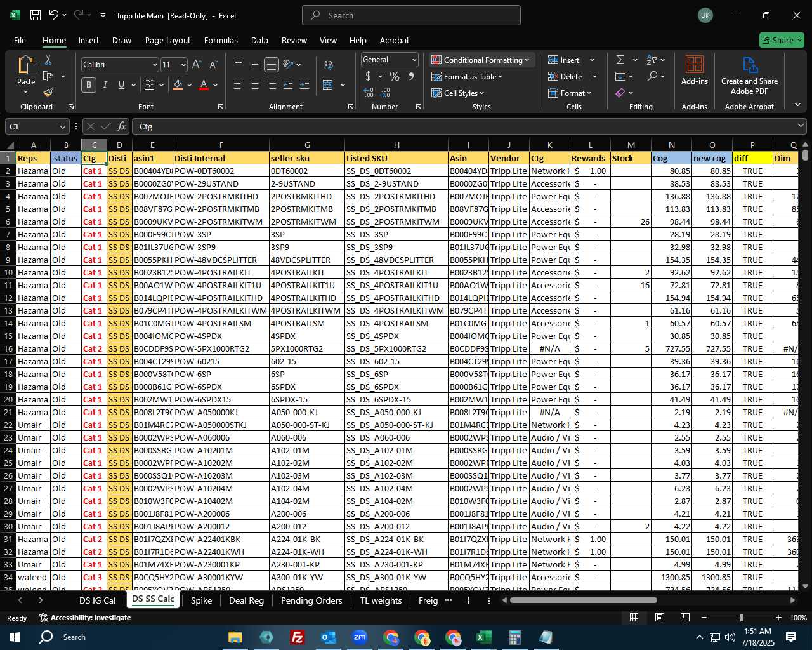812x650 pixels.
Task: Click the Insert Function fx icon
Action: (122, 126)
